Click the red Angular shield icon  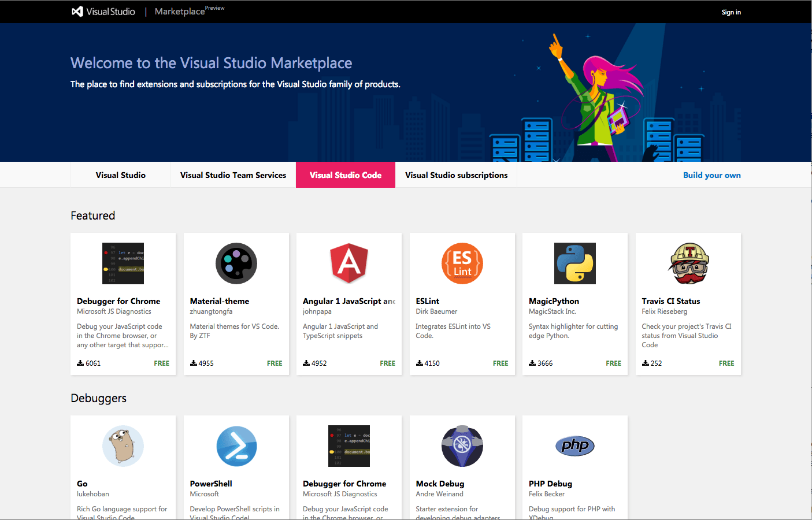coord(349,263)
